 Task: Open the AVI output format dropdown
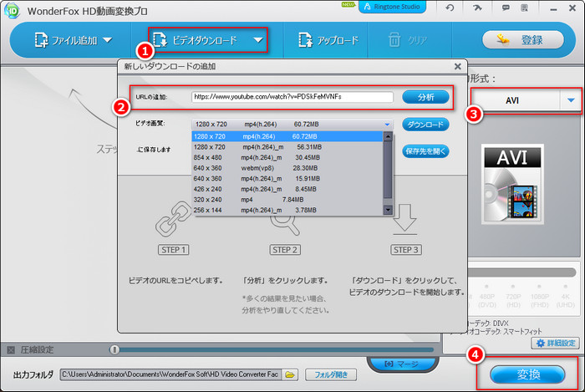pos(572,100)
